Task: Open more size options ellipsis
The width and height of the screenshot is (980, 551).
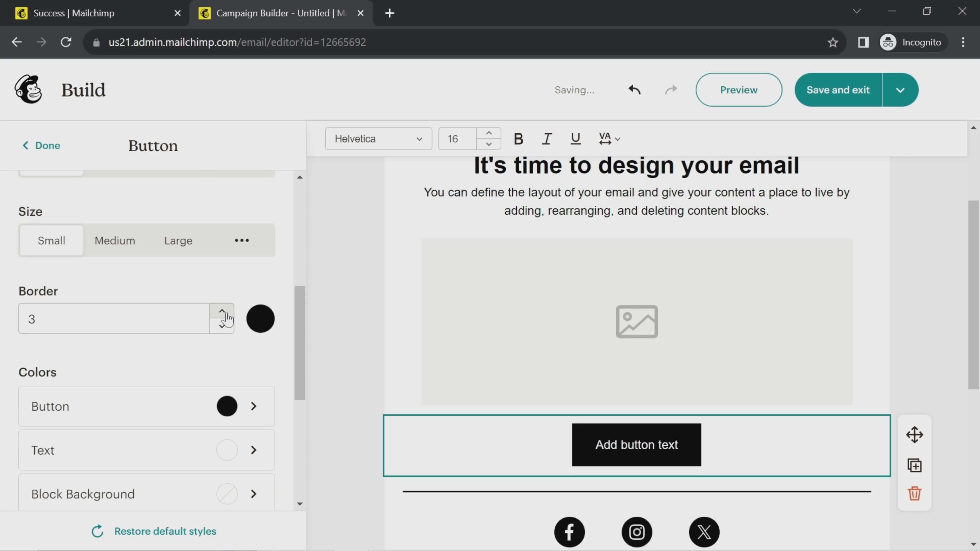Action: pyautogui.click(x=242, y=240)
